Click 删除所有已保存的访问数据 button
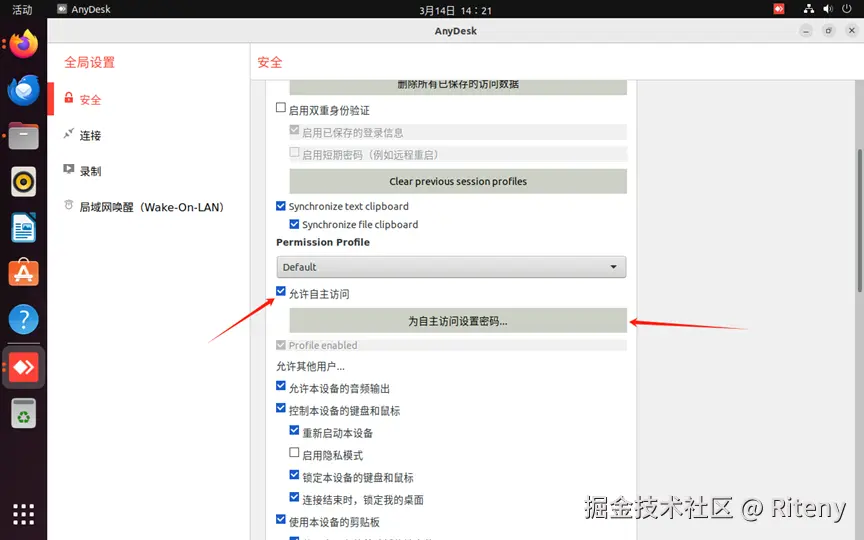This screenshot has height=540, width=864. point(458,86)
